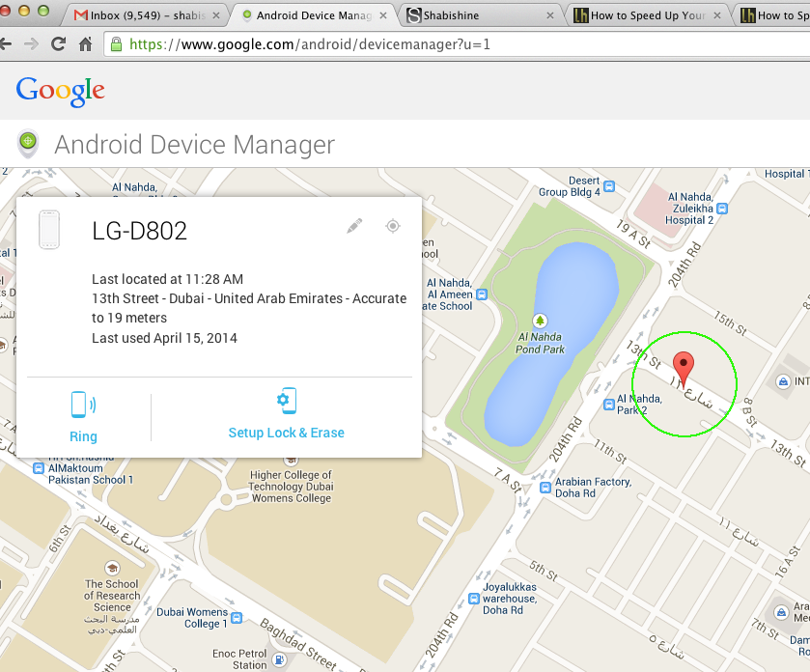Click the green SSL padlock icon
The image size is (810, 672).
pos(117,44)
